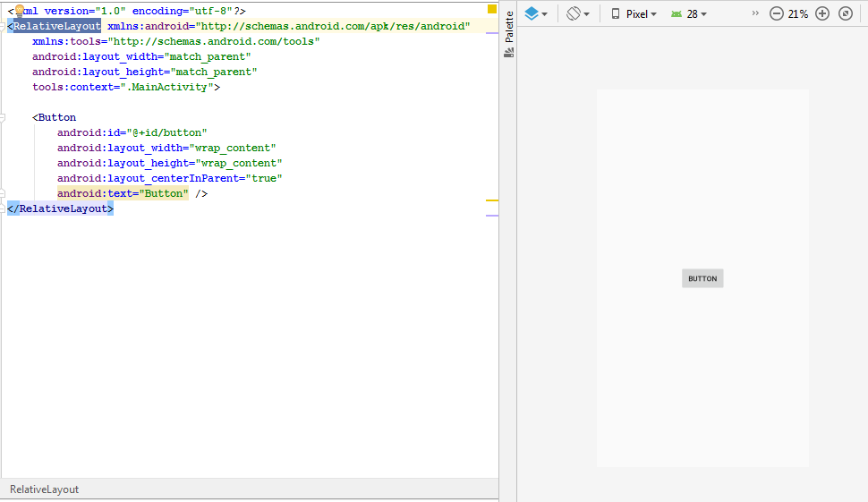The width and height of the screenshot is (868, 502).
Task: Click the yellow warning stripe in gutter
Action: click(491, 201)
